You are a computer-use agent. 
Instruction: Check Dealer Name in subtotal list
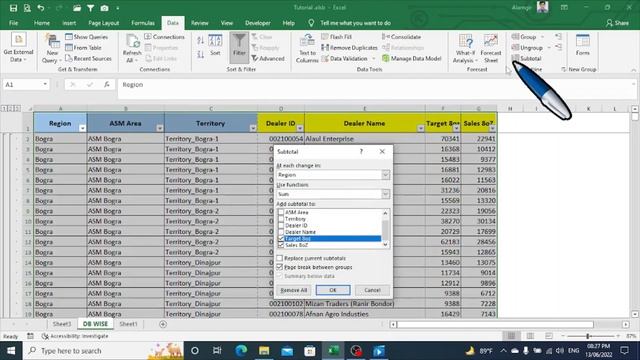pyautogui.click(x=281, y=232)
